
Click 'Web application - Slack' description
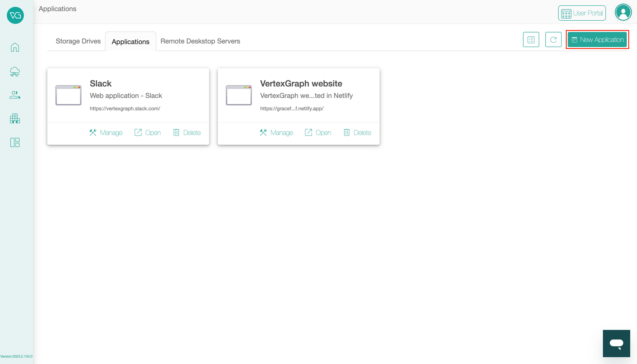(x=126, y=95)
